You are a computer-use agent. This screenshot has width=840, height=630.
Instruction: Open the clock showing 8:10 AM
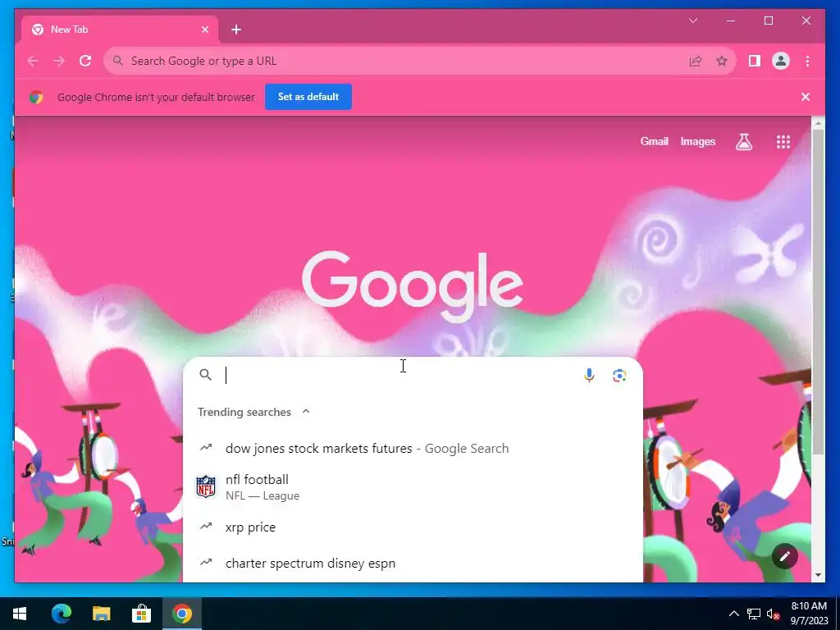click(x=809, y=614)
